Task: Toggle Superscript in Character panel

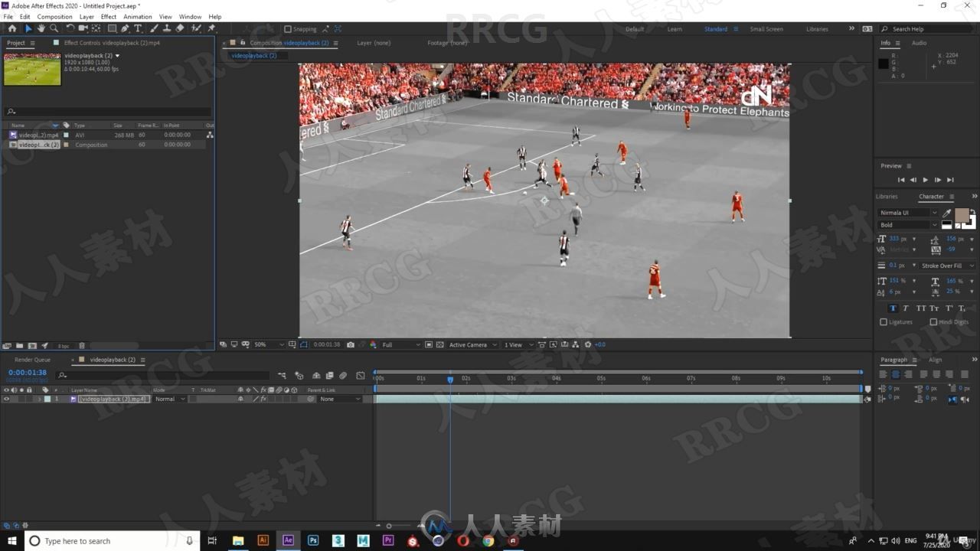Action: tap(949, 308)
